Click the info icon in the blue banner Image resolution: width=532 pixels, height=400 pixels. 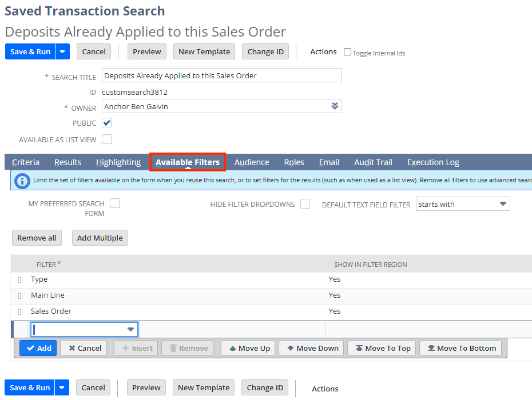pyautogui.click(x=22, y=181)
